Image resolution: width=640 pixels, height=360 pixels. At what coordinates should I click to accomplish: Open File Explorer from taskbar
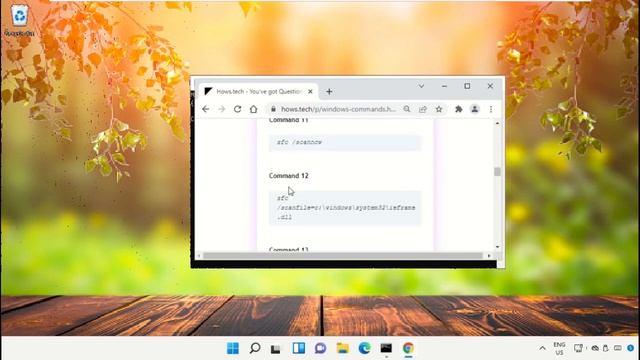(343, 348)
